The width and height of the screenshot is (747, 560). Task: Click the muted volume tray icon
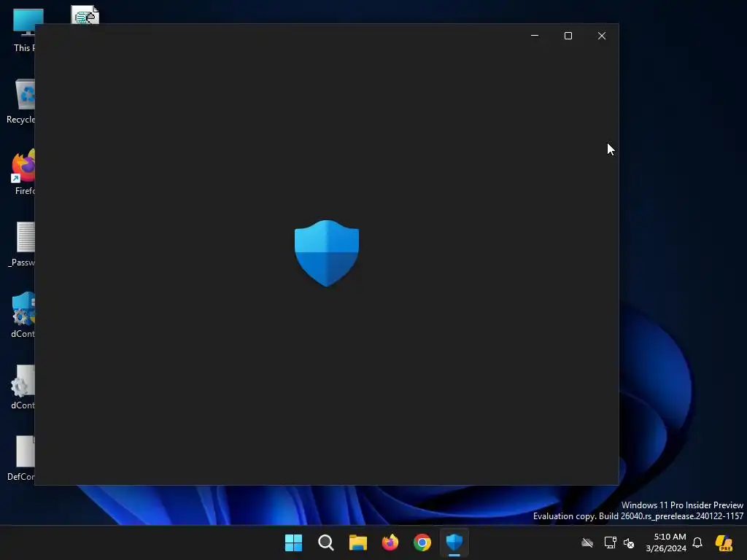629,542
